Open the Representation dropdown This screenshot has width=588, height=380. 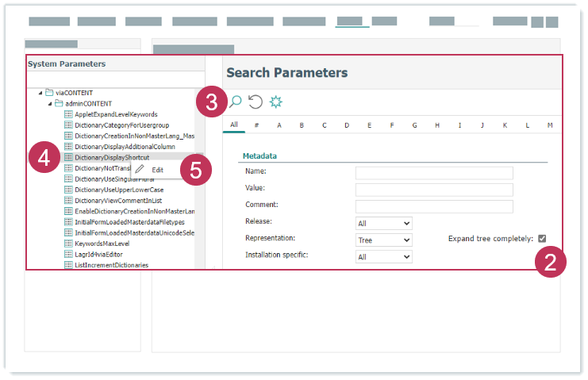[x=384, y=240]
